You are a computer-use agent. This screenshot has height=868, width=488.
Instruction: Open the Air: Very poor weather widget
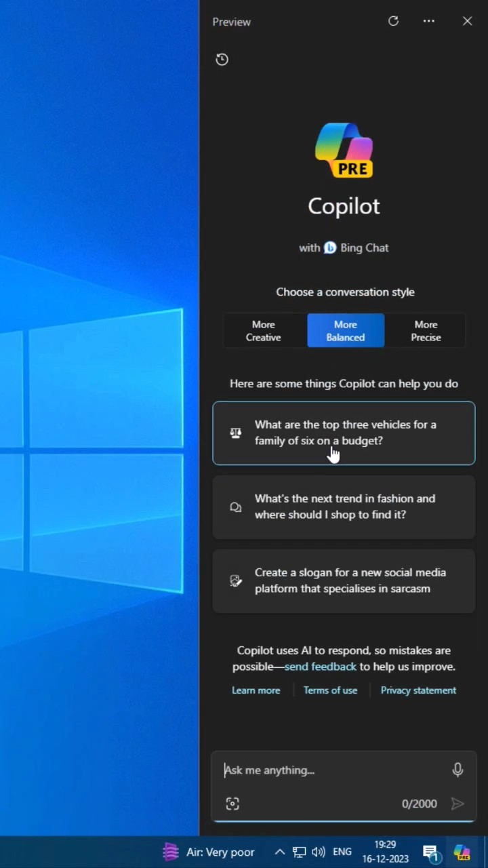point(209,852)
